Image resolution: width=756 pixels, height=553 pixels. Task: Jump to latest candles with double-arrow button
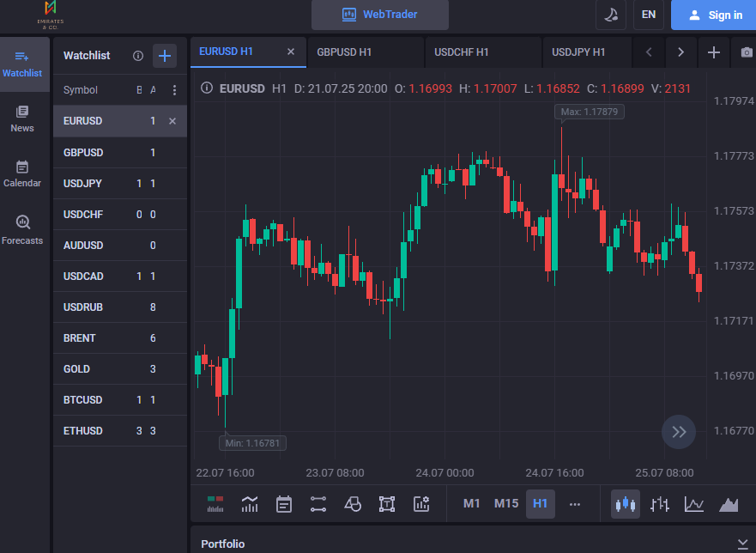point(679,432)
